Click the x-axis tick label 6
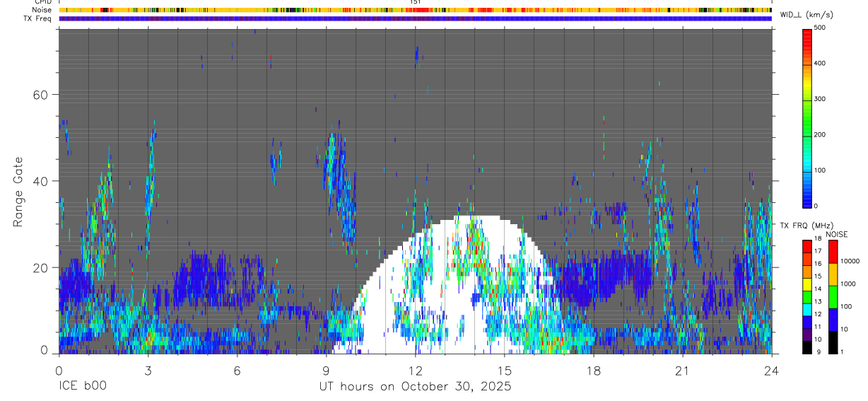The height and width of the screenshot is (401, 868). point(237,370)
